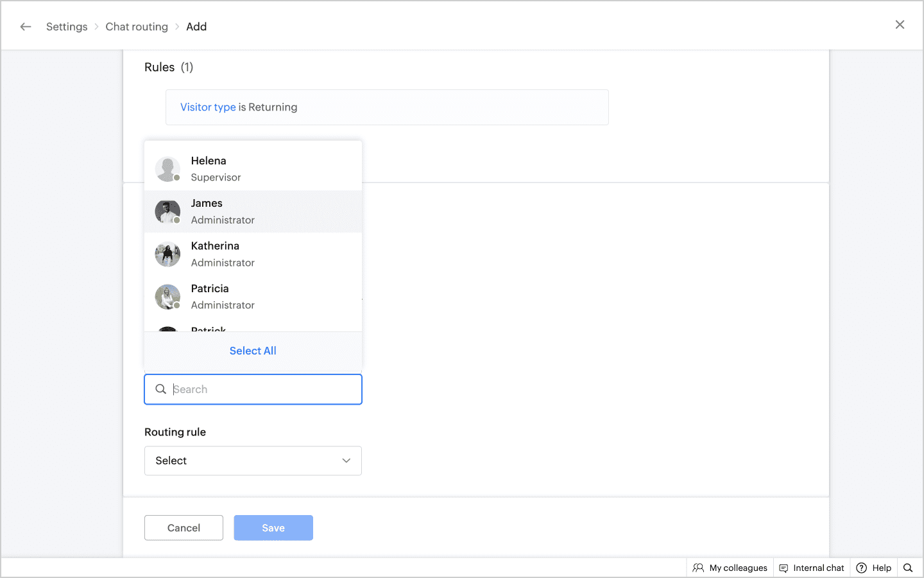This screenshot has width=924, height=578.
Task: Open Help from the bottom bar
Action: (x=874, y=568)
